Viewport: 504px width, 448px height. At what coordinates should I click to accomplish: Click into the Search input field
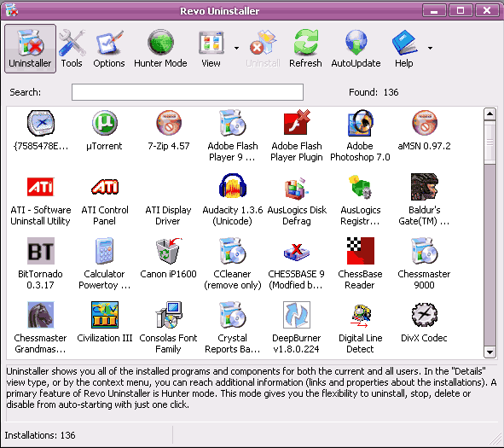[x=188, y=92]
